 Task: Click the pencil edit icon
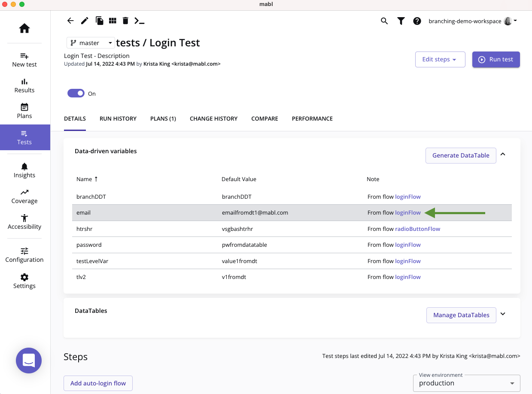tap(85, 21)
